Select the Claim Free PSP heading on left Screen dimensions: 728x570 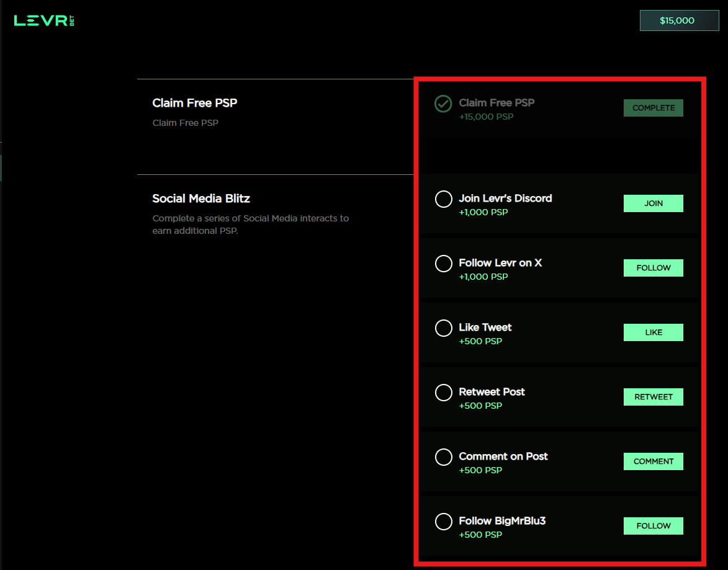(x=194, y=103)
